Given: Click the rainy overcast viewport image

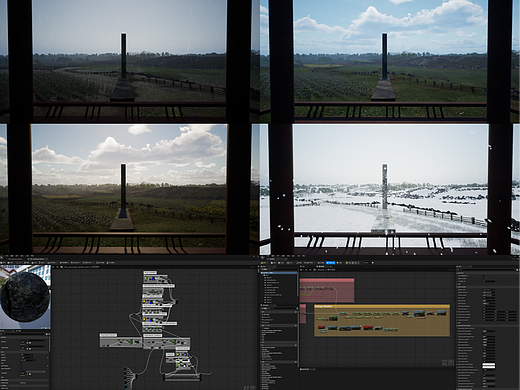Looking at the screenshot, I should 130,61.
